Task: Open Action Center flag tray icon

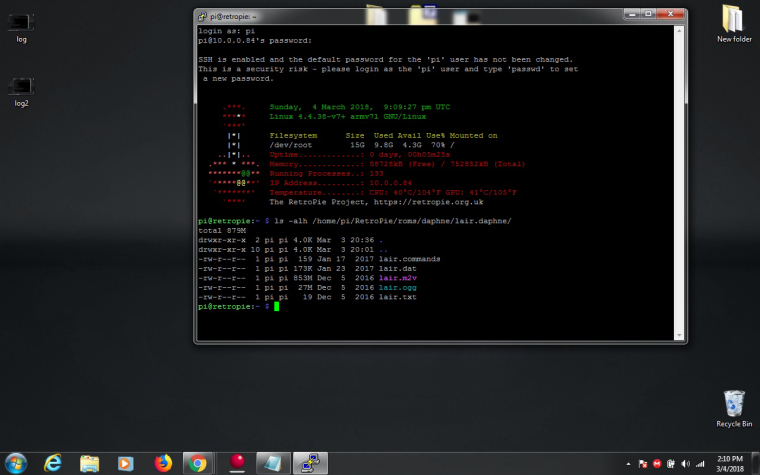Action: [x=643, y=464]
